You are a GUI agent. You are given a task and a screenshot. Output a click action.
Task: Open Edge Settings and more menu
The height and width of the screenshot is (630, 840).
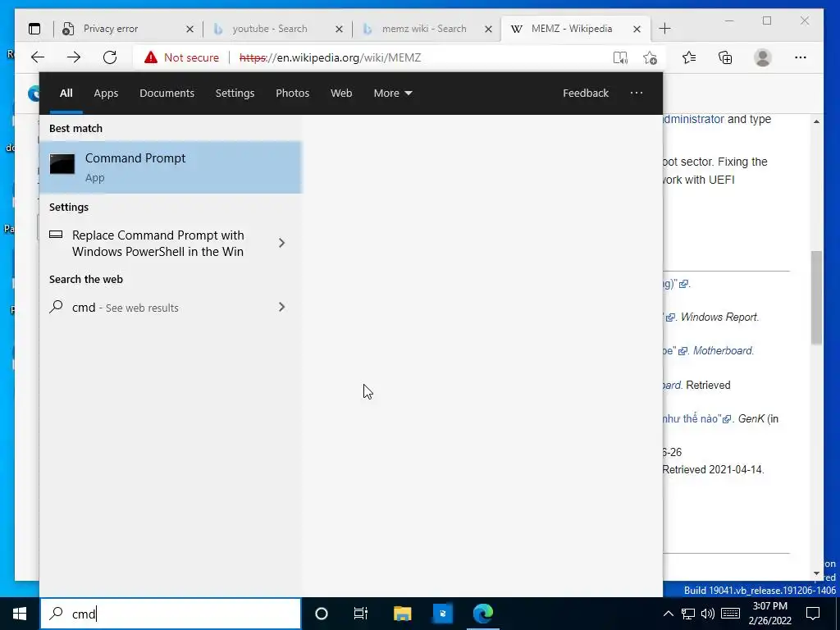pyautogui.click(x=801, y=57)
